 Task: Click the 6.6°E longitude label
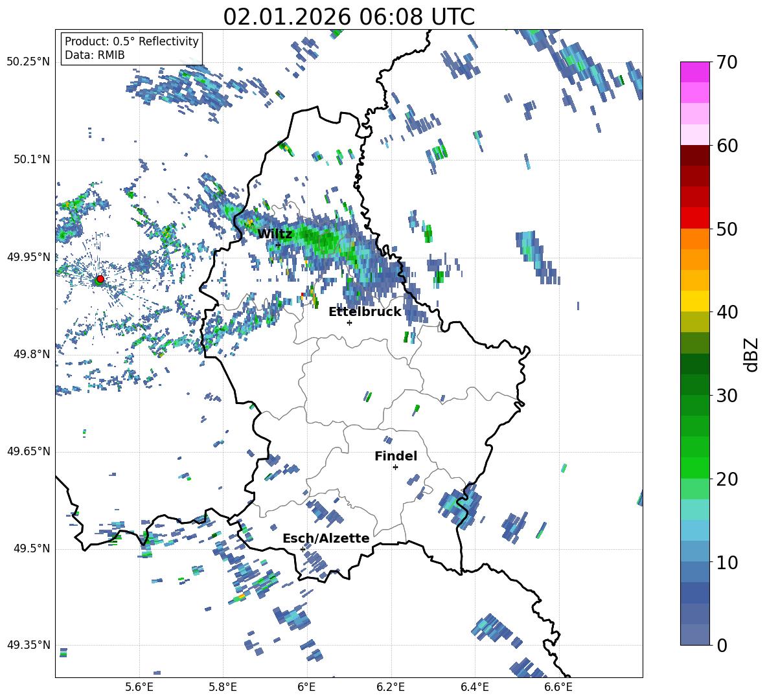pos(558,687)
